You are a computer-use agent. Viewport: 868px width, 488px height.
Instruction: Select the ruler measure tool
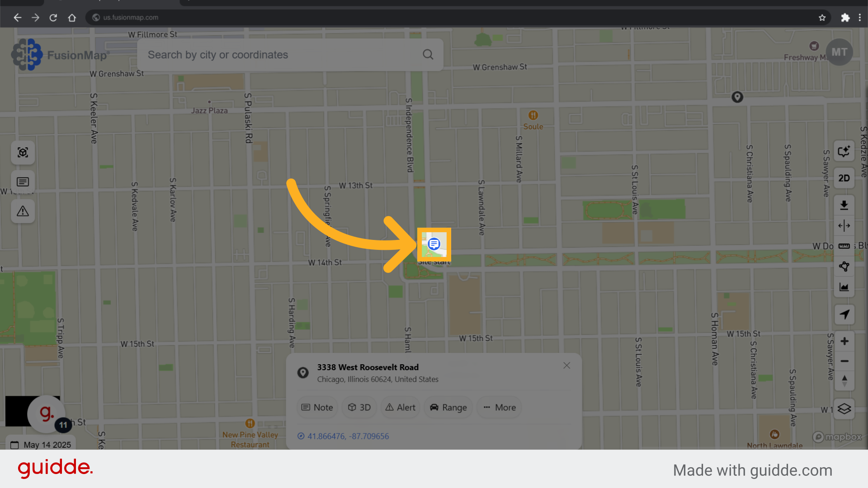(x=844, y=246)
